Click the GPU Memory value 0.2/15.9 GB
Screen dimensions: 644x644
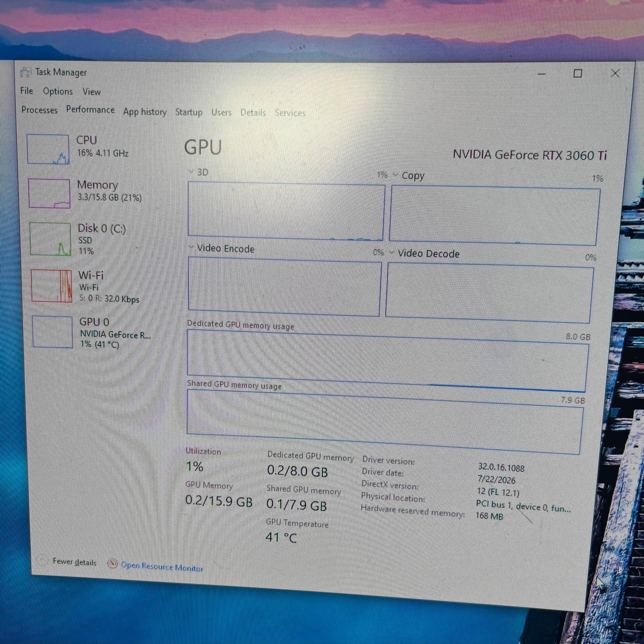click(219, 501)
